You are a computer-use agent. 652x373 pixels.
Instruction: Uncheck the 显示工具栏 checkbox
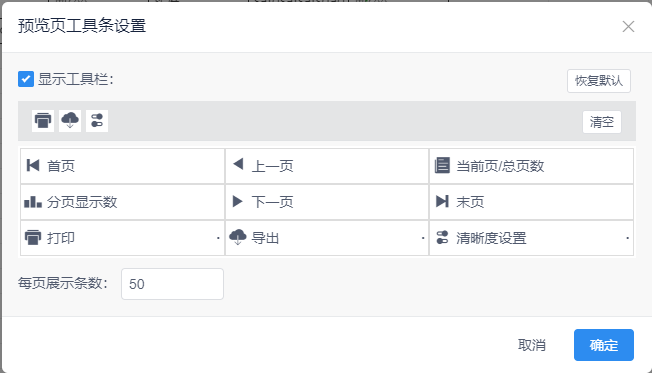point(26,79)
